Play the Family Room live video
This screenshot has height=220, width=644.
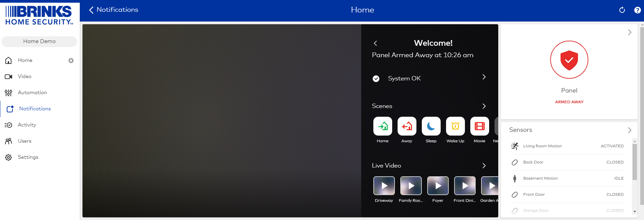pyautogui.click(x=411, y=186)
